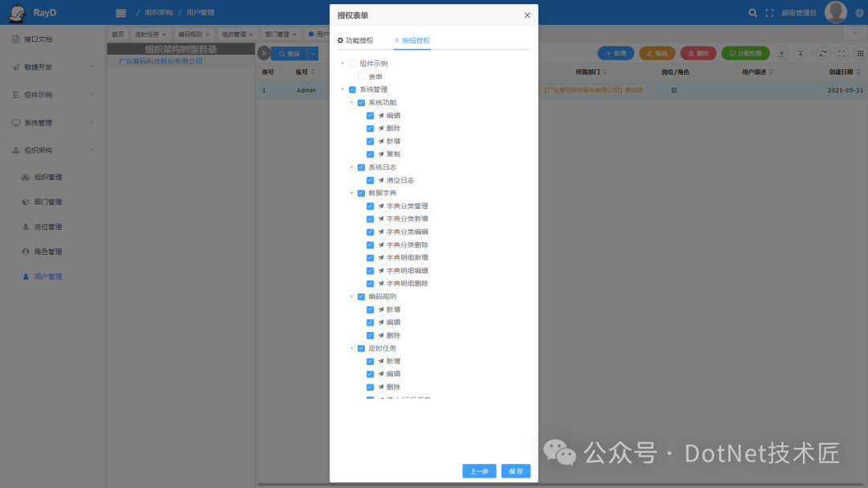This screenshot has height=488, width=868.
Task: Collapse the 定时任务 tree node arrow
Action: tap(351, 348)
